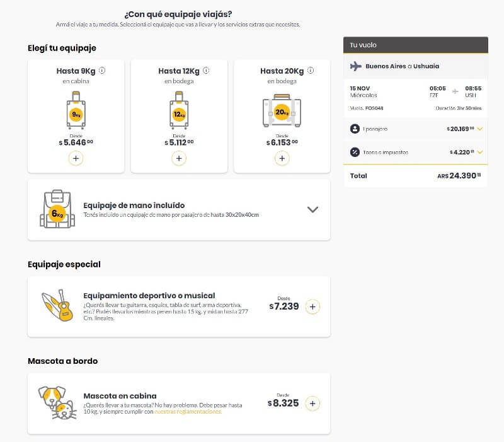Expand the Tasas e impuestos breakdown
The height and width of the screenshot is (442, 504).
(480, 152)
